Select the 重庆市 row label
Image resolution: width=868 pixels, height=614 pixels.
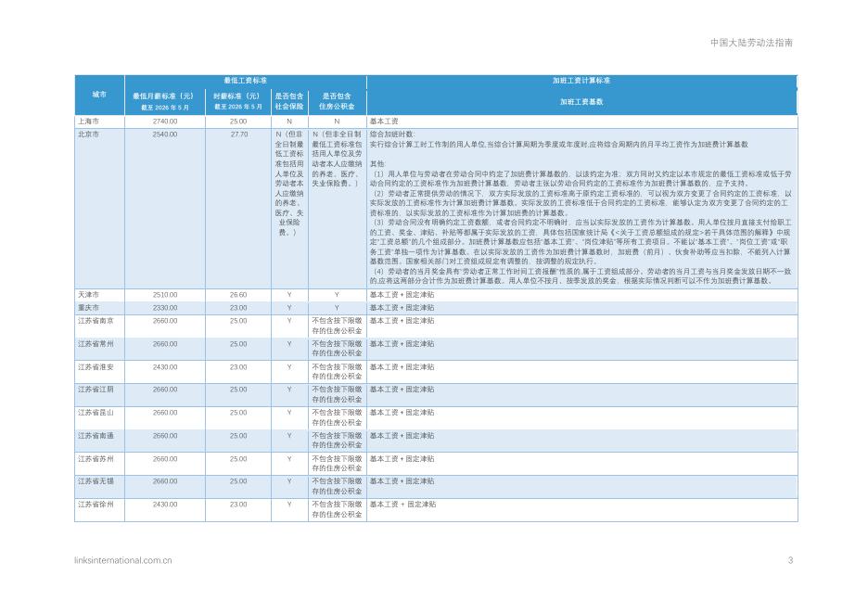(x=89, y=308)
